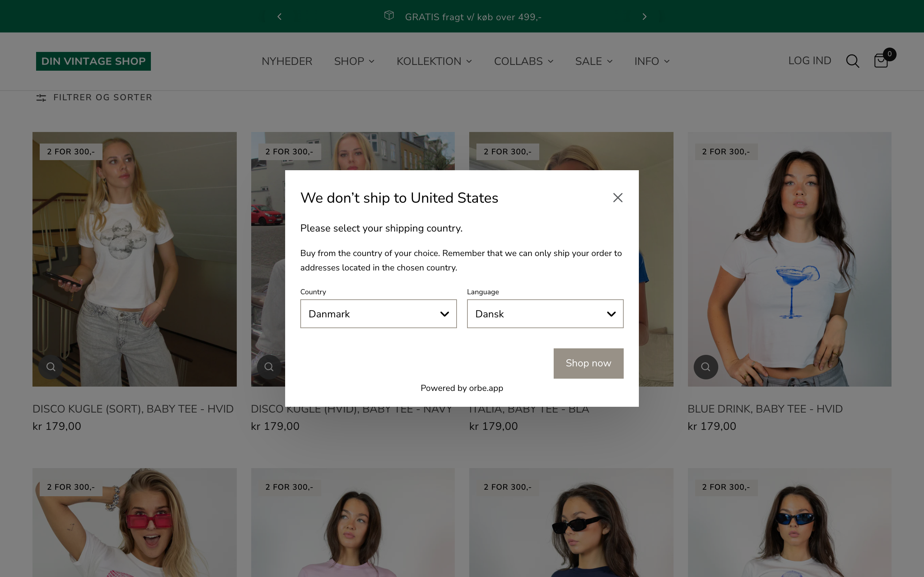Viewport: 924px width, 577px height.
Task: Open the search
Action: (x=853, y=61)
